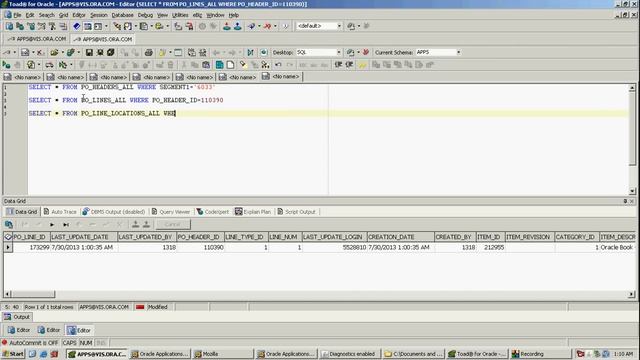The height and width of the screenshot is (360, 640).
Task: Click the cell containing 173299
Action: tap(31, 247)
